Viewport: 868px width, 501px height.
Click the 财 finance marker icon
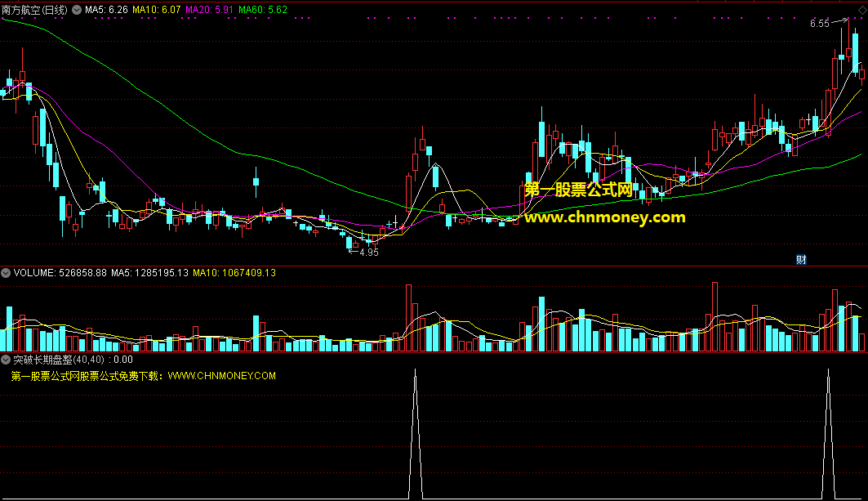[x=801, y=259]
